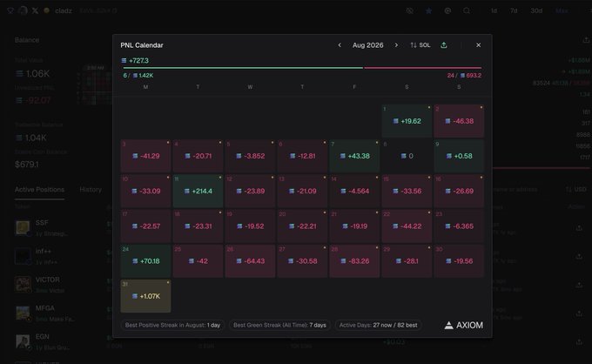This screenshot has height=364, width=592.
Task: Click Active Days 27 now badge
Action: pyautogui.click(x=379, y=325)
